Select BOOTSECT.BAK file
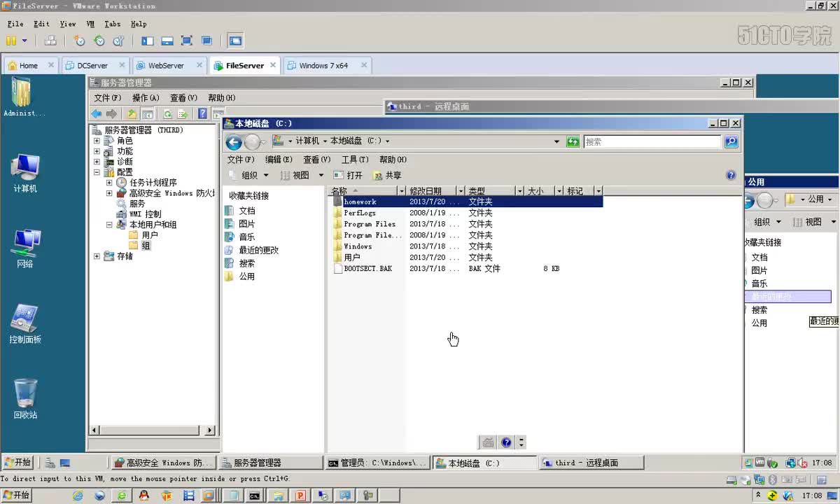 pos(367,269)
